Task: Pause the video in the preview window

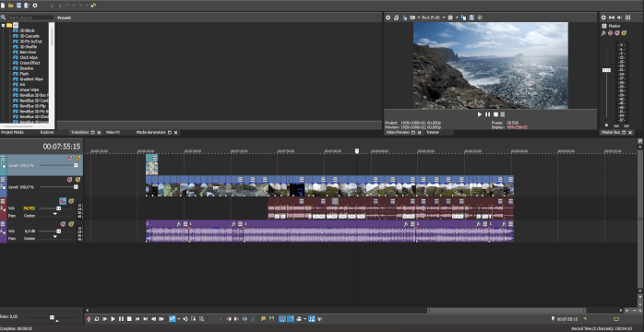Action: click(487, 114)
